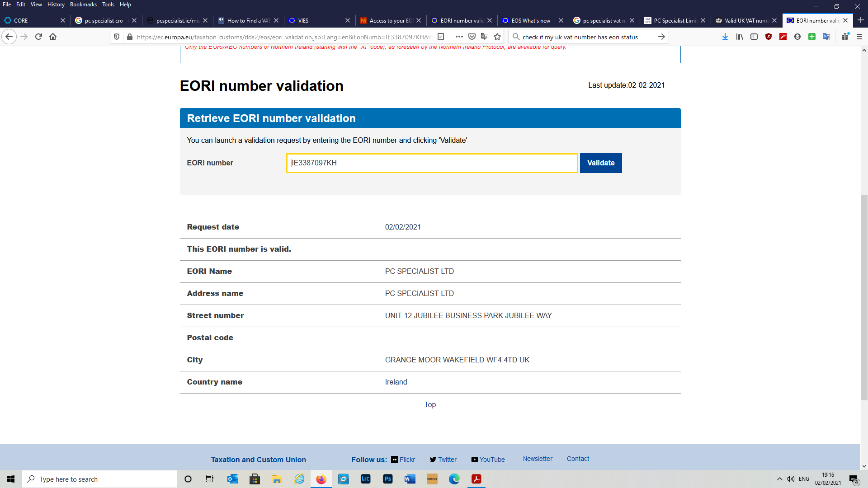Toggle the sidebar icon
The width and height of the screenshot is (868, 488).
754,37
